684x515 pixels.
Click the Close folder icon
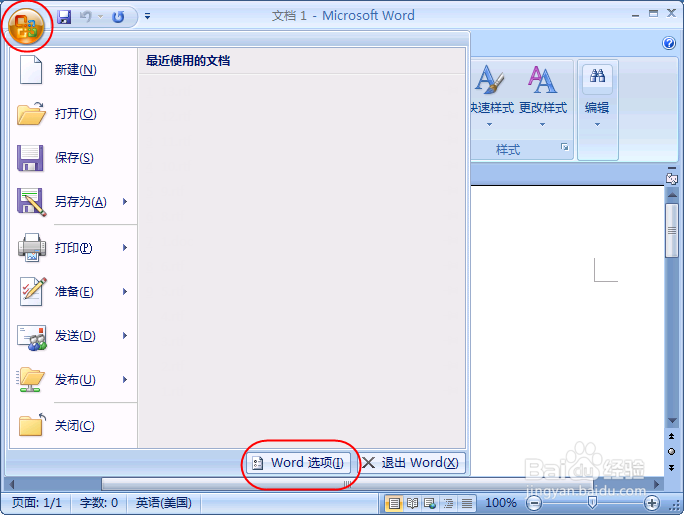pyautogui.click(x=32, y=425)
